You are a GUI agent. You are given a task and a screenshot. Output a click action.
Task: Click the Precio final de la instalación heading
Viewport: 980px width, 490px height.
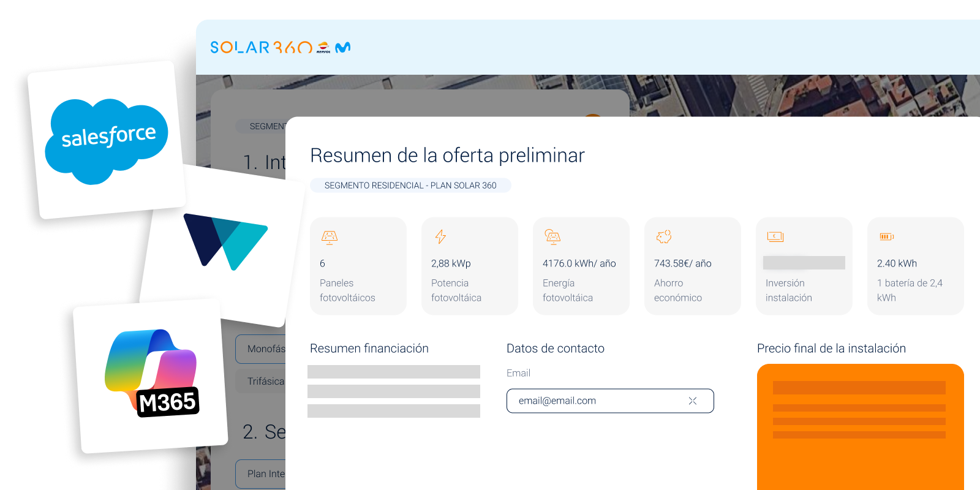831,349
